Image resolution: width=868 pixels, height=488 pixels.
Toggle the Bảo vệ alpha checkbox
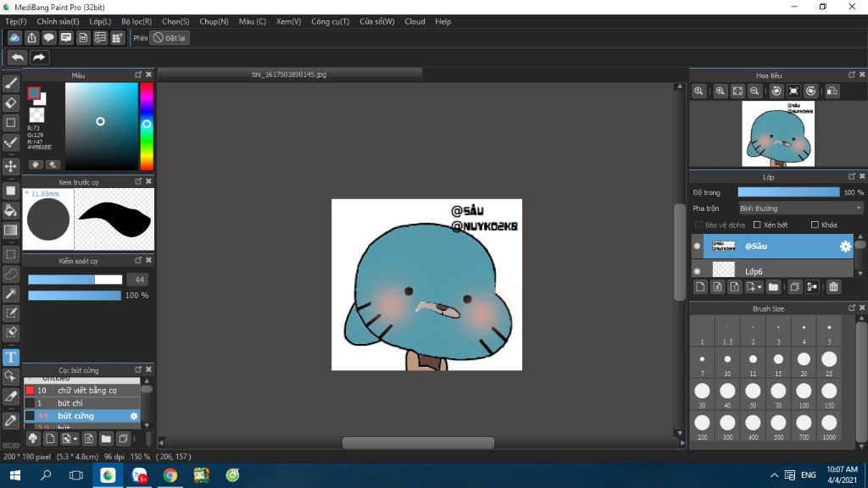698,225
